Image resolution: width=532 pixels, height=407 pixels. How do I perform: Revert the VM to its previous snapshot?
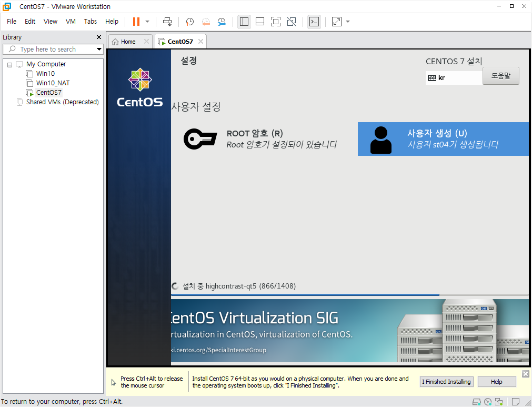click(x=206, y=22)
